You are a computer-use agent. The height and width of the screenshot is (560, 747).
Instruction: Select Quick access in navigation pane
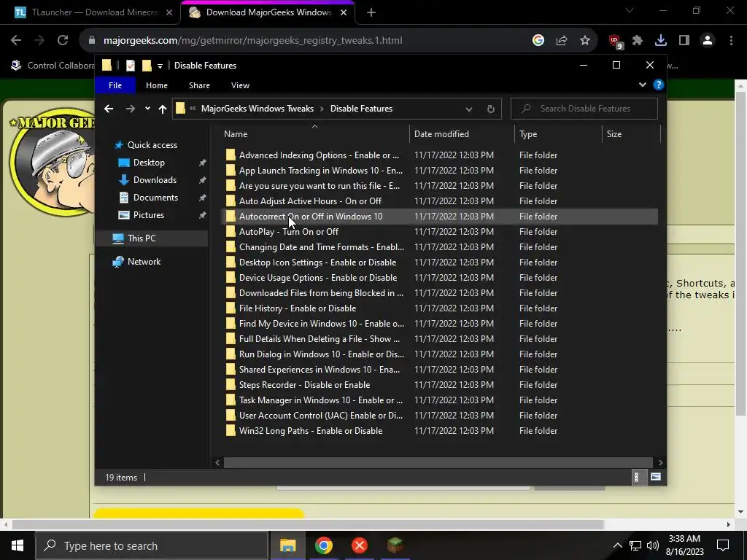pos(152,145)
